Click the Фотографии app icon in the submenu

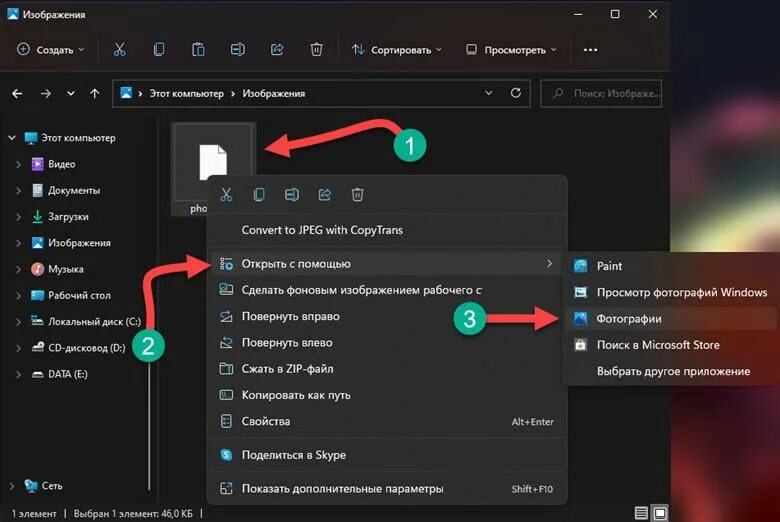click(581, 318)
